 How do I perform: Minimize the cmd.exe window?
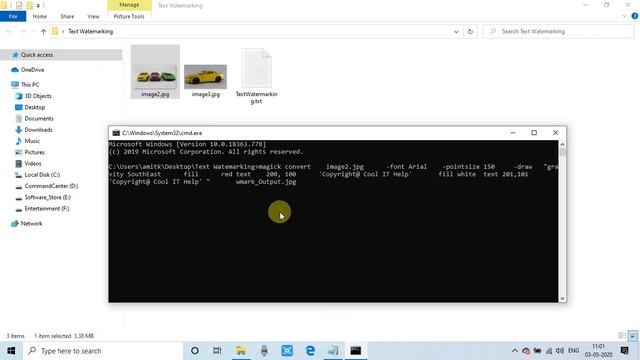coord(513,133)
